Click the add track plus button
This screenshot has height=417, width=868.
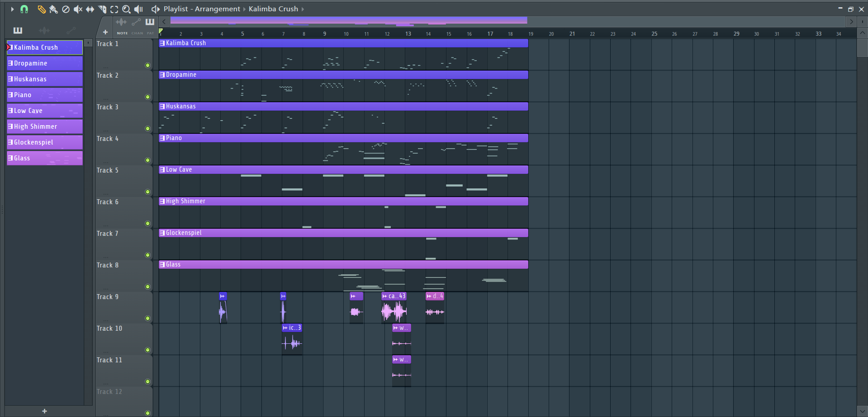(x=105, y=32)
